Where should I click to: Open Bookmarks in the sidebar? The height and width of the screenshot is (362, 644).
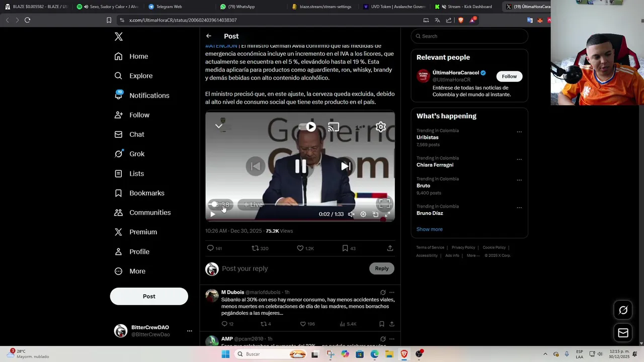139,193
